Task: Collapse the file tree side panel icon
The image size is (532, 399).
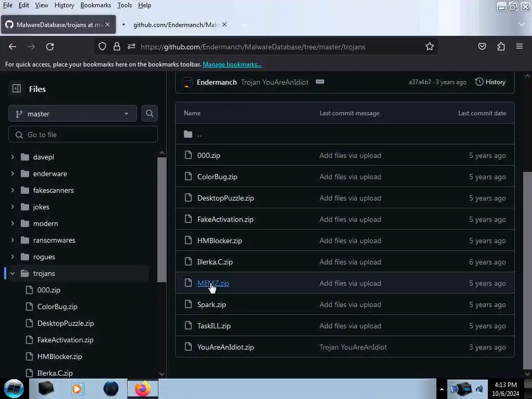Action: click(x=17, y=88)
